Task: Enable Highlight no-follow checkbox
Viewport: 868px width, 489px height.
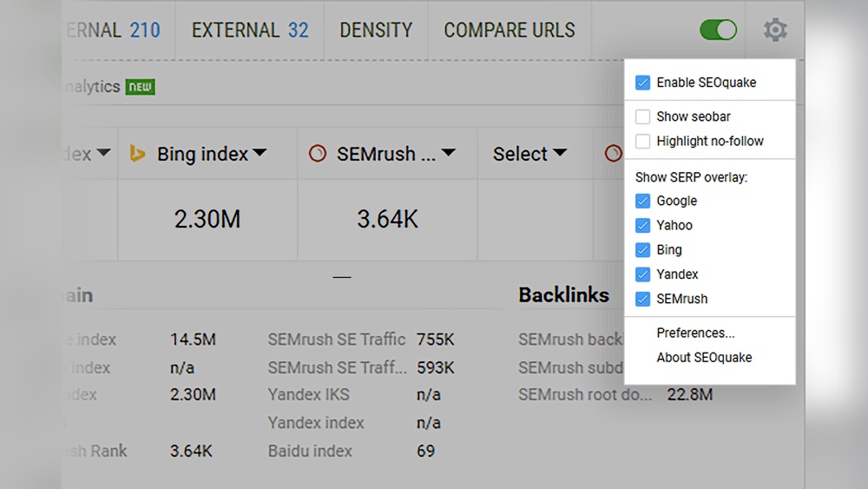Action: click(642, 142)
